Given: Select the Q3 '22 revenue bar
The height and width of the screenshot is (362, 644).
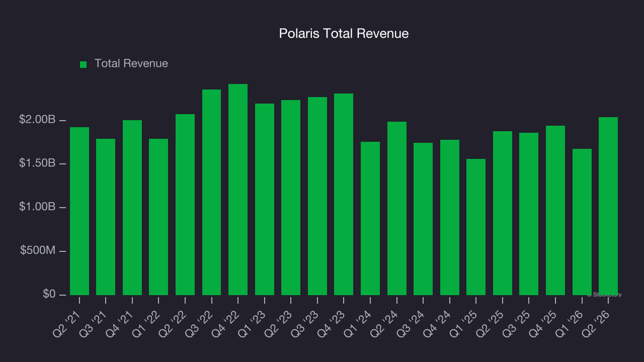Looking at the screenshot, I should (211, 192).
